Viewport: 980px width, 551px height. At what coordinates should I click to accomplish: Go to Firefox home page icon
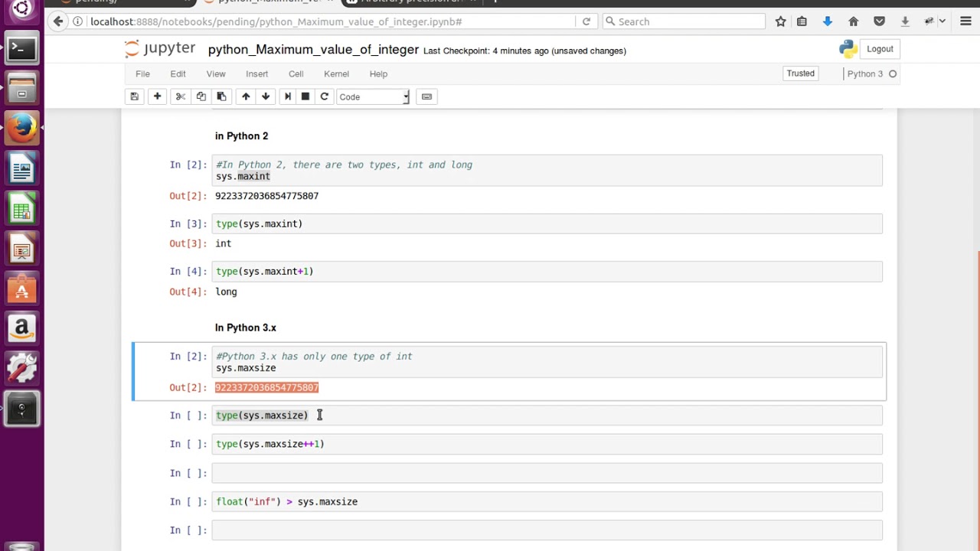[853, 21]
